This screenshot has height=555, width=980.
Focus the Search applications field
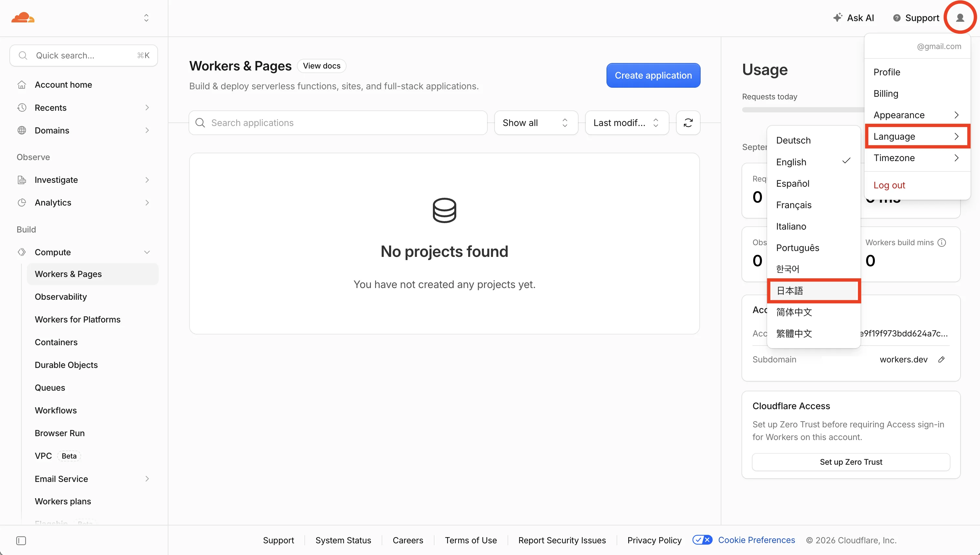(338, 123)
